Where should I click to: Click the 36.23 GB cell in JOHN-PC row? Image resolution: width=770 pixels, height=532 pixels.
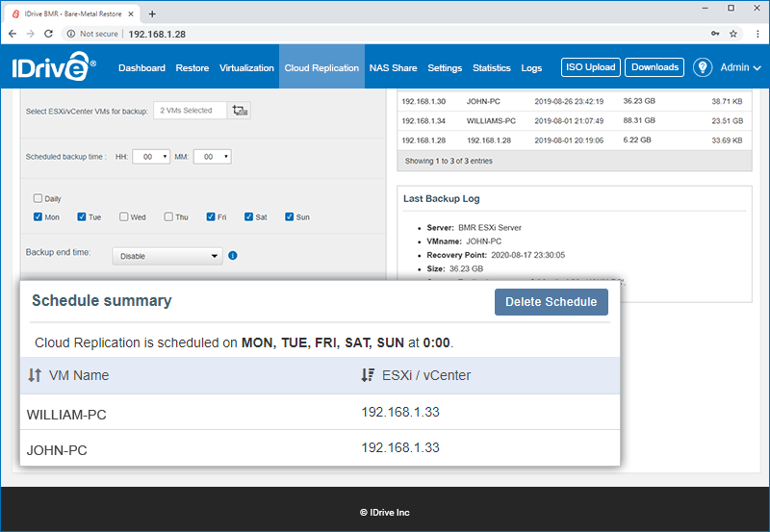point(639,101)
